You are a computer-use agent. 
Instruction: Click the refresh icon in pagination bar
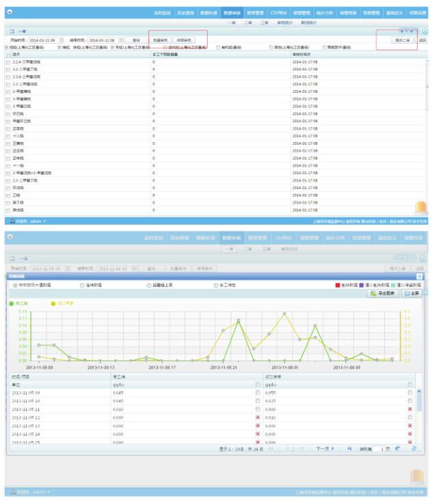[x=414, y=449]
